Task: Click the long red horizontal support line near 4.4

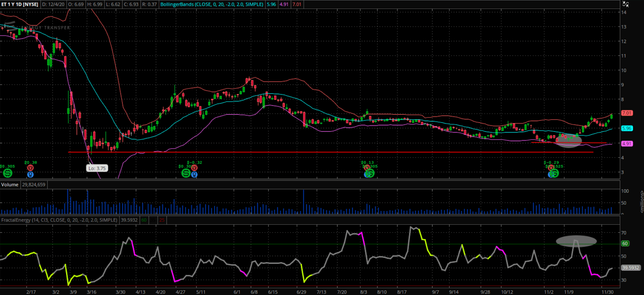Action: click(x=331, y=152)
